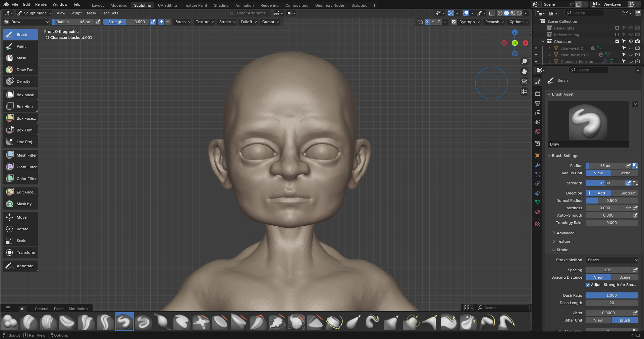This screenshot has width=644, height=339.
Task: Open the Stroke Method dropdown
Action: [612, 260]
